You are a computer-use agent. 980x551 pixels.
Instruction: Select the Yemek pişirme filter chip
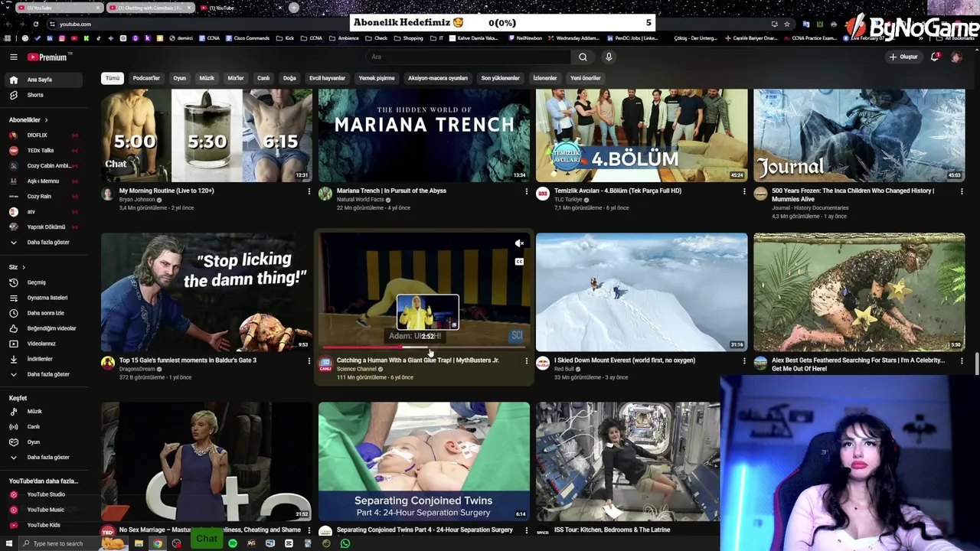377,78
